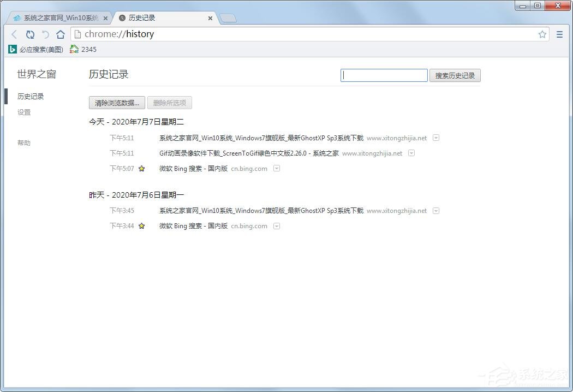
Task: Click the bookmark star in the address bar
Action: (542, 34)
